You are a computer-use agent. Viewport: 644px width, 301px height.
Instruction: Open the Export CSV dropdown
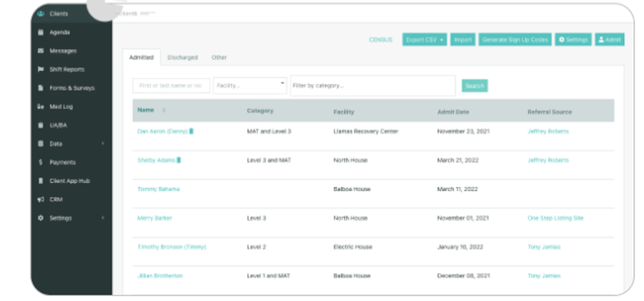(424, 39)
